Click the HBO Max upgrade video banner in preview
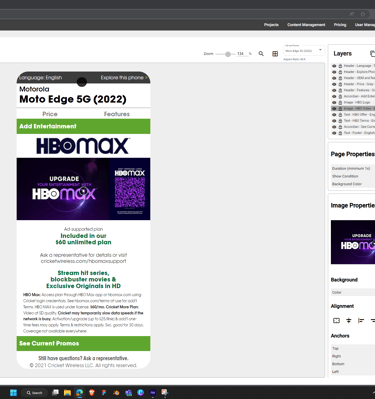The height and width of the screenshot is (399, 375). coord(83,189)
